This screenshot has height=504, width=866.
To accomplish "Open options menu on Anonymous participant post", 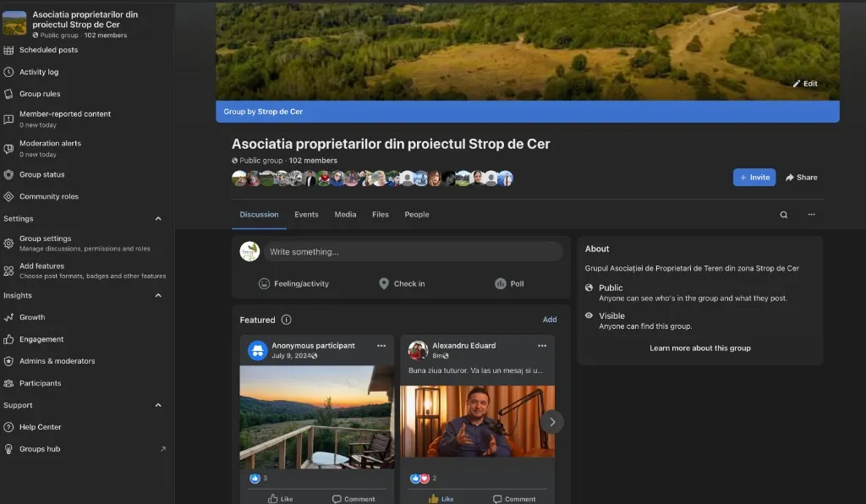I will pyautogui.click(x=381, y=346).
